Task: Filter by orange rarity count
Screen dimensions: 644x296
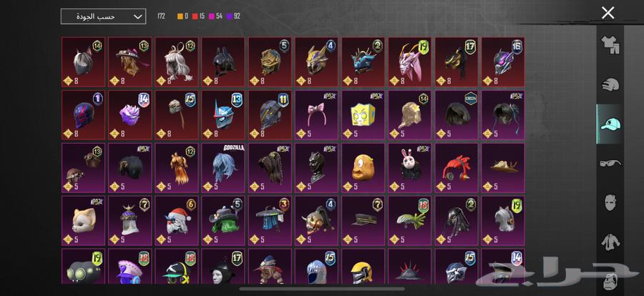Action: (182, 16)
